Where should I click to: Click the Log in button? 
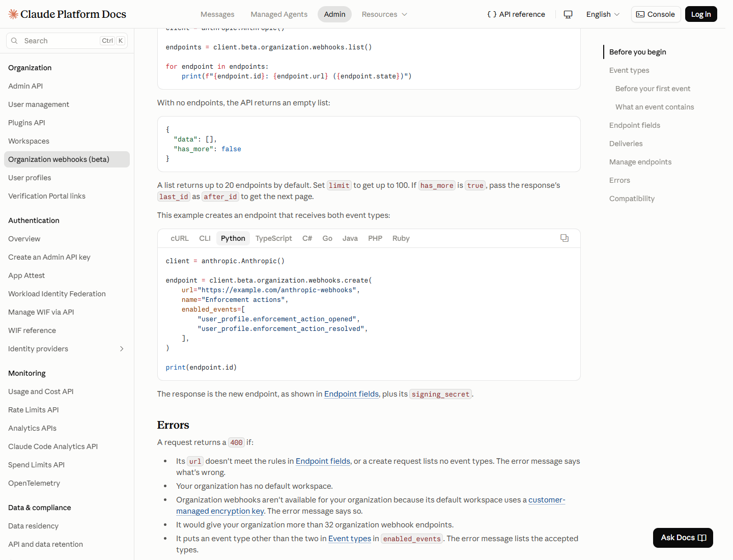tap(701, 14)
